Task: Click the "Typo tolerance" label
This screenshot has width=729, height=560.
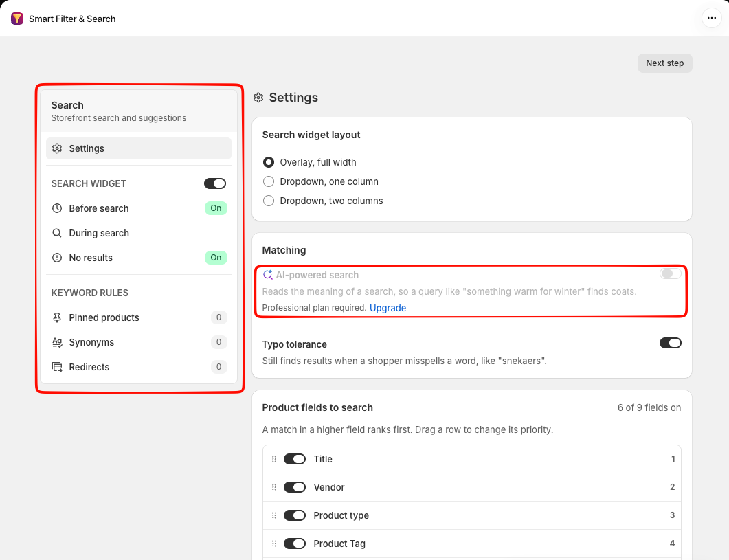Action: click(x=294, y=345)
